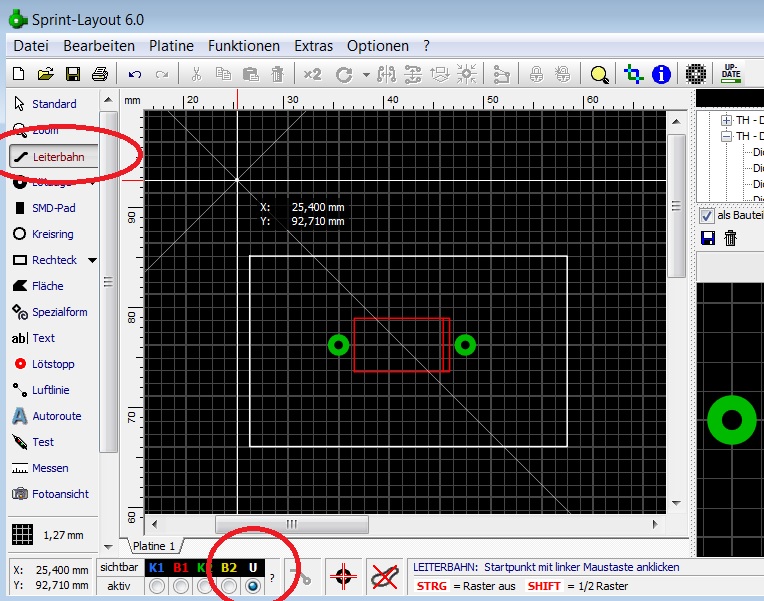Set layer U as active radio button
764x601 pixels.
pyautogui.click(x=252, y=586)
